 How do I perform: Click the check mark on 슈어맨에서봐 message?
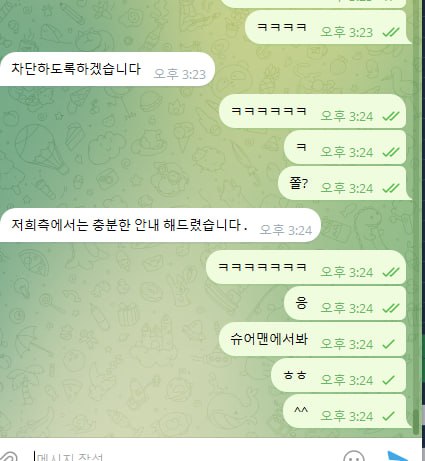point(389,344)
